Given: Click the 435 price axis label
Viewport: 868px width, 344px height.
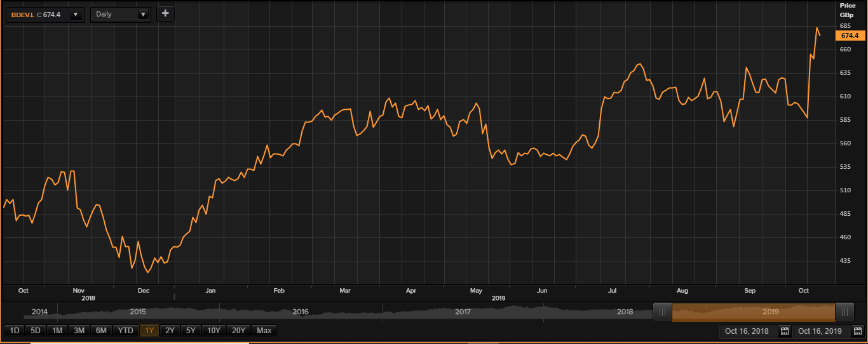Looking at the screenshot, I should coord(846,261).
